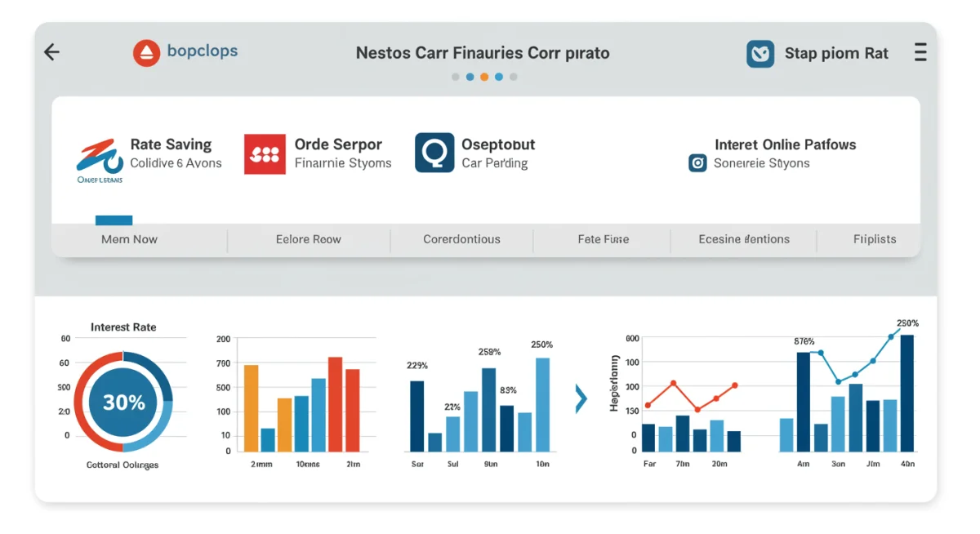980x534 pixels.
Task: Click the red bopclops logo icon
Action: [x=146, y=53]
